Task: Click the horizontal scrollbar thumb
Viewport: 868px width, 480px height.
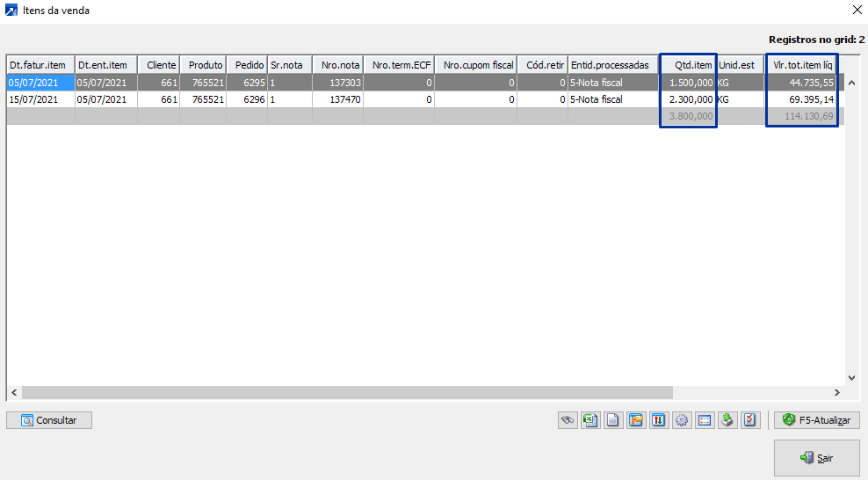Action: click(x=347, y=392)
